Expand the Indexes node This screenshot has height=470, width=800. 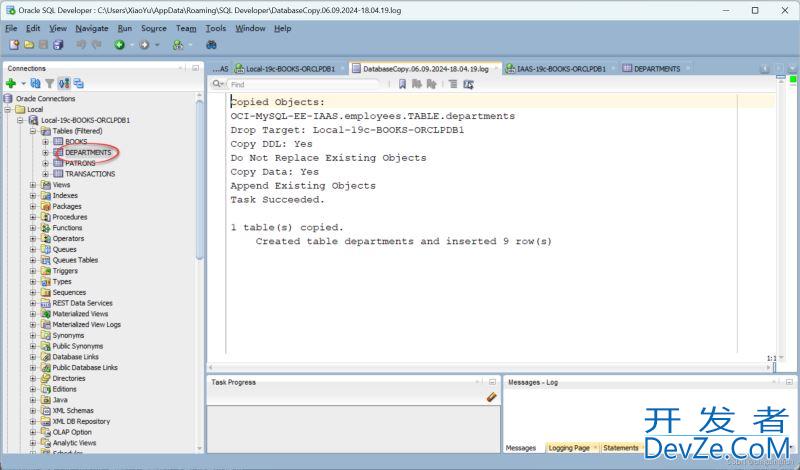33,195
